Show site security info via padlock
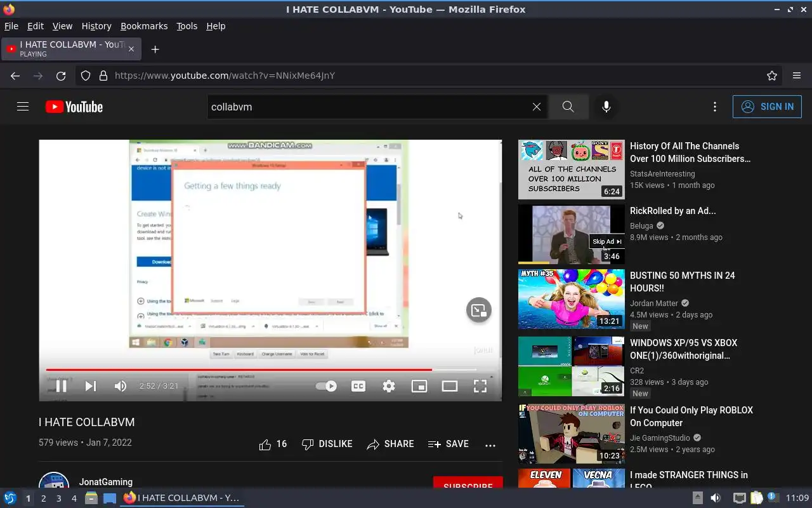 [103, 76]
